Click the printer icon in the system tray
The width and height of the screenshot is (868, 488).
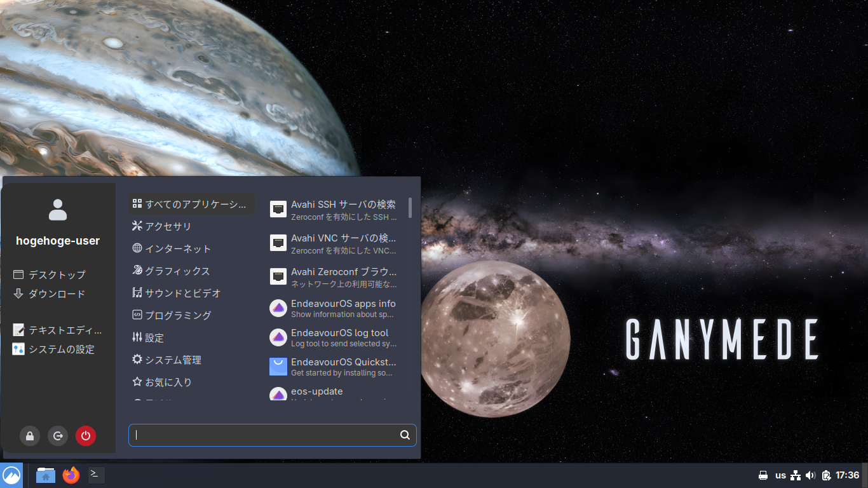click(763, 475)
